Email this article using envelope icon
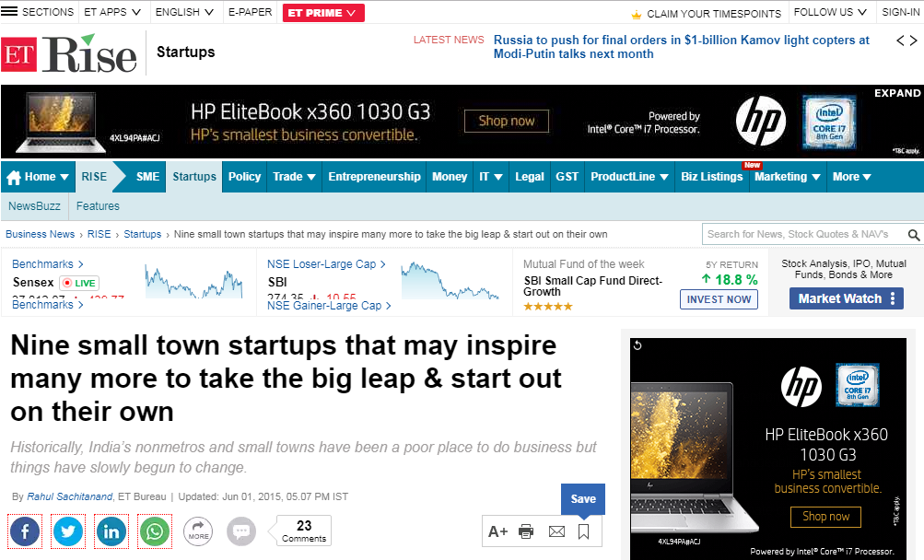Viewport: 924px width, 560px height. point(556,531)
